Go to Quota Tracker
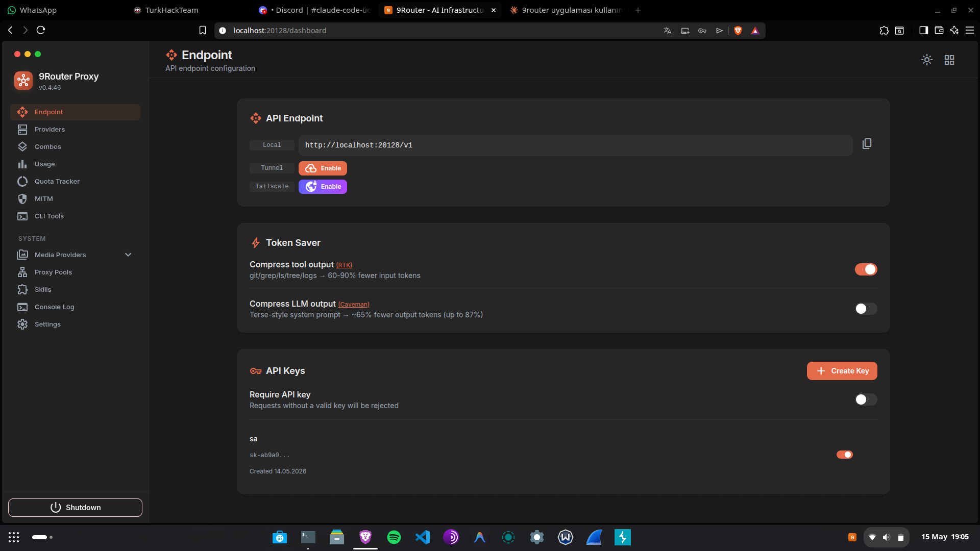This screenshot has width=980, height=551. click(x=75, y=182)
